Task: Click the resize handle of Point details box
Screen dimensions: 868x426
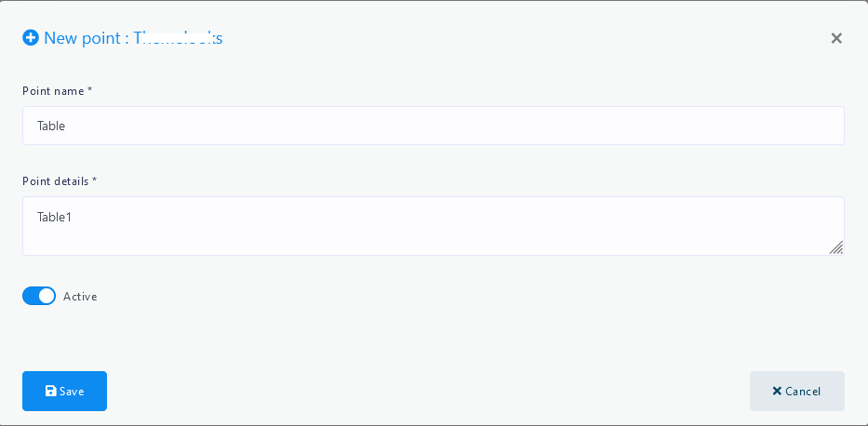Action: [836, 247]
